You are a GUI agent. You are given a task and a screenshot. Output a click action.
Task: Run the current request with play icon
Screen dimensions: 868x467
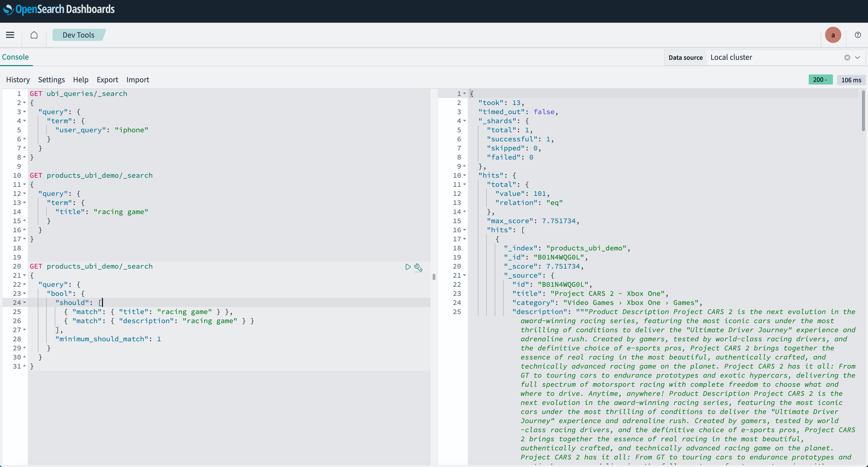pyautogui.click(x=408, y=267)
